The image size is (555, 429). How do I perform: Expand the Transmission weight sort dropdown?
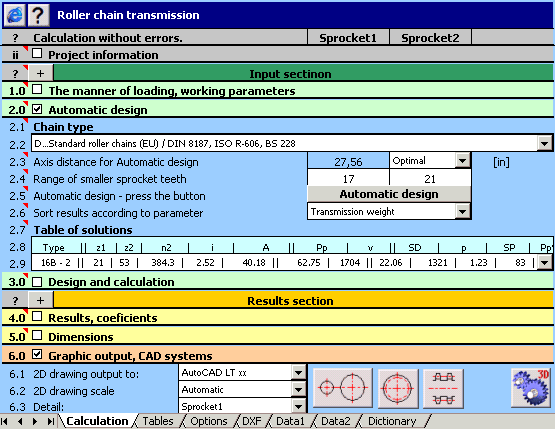(x=462, y=212)
